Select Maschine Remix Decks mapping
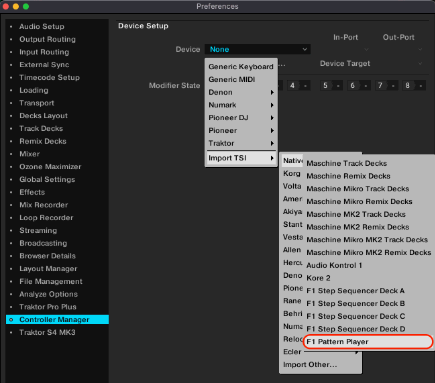Viewport: 435px width, 383px height. [348, 176]
